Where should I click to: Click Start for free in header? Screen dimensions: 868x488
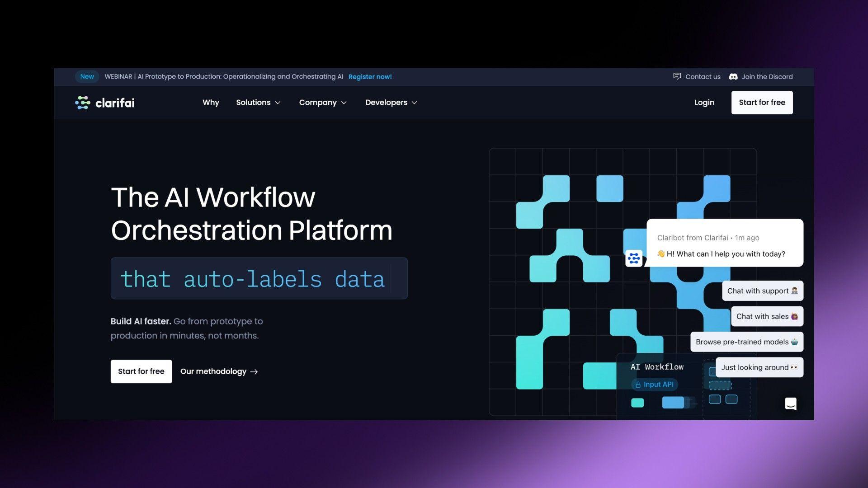point(762,103)
